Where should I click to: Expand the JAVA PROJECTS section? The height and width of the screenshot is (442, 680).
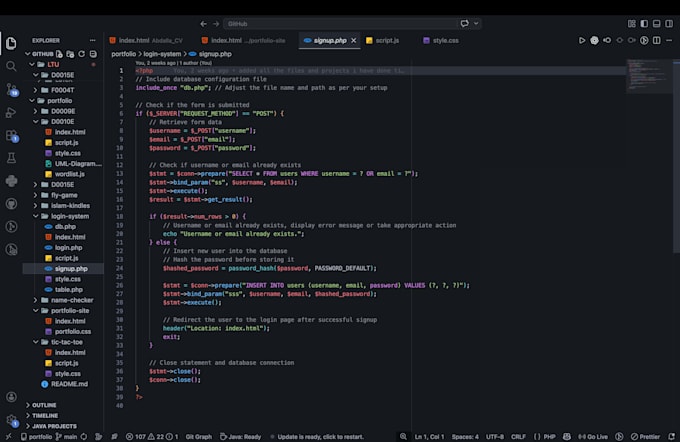tap(63, 426)
